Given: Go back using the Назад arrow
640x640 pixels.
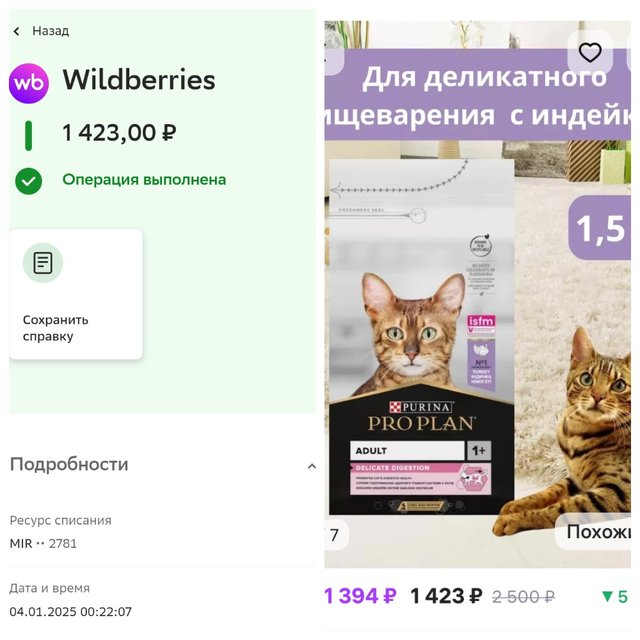Looking at the screenshot, I should click(16, 31).
